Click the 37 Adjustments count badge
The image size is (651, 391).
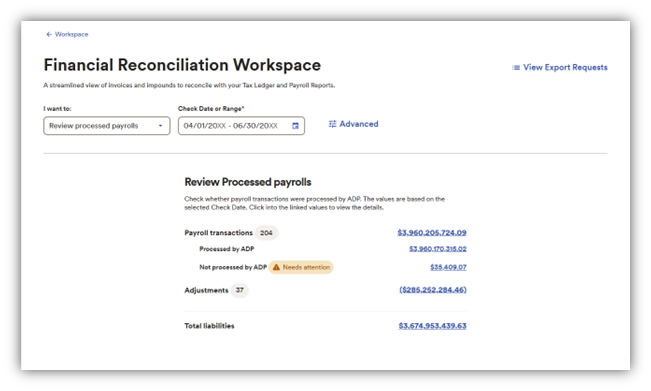point(240,290)
